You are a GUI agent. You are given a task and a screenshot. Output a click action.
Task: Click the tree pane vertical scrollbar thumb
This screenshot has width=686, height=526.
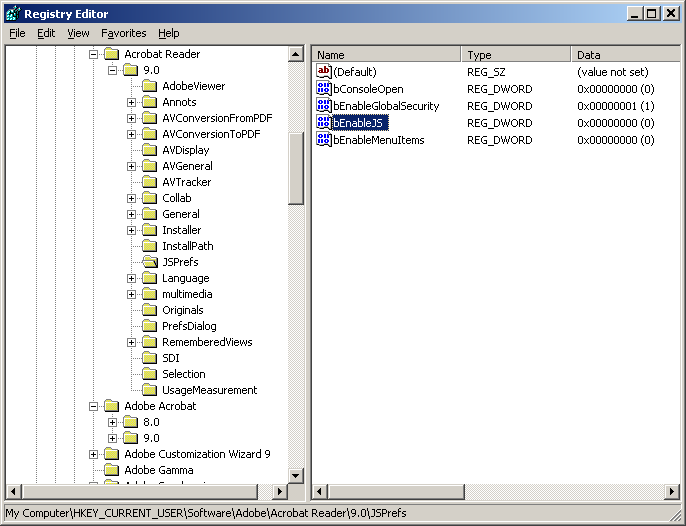pyautogui.click(x=296, y=168)
